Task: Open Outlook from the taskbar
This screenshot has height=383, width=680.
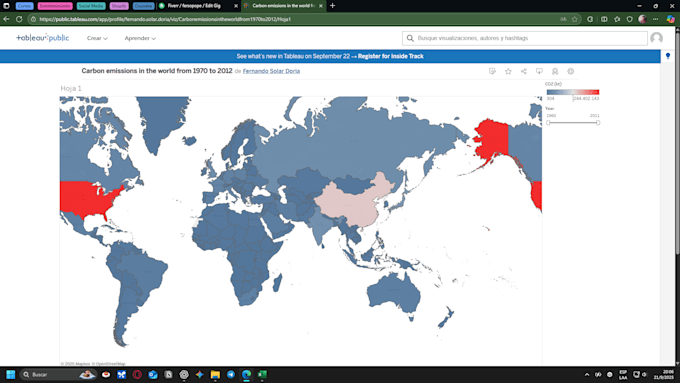Action: coord(153,374)
